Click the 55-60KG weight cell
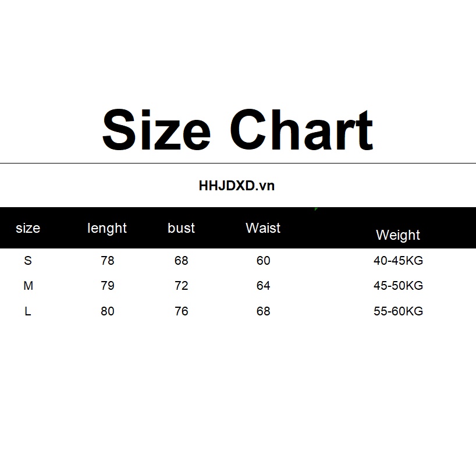The image size is (476, 476). point(398,311)
